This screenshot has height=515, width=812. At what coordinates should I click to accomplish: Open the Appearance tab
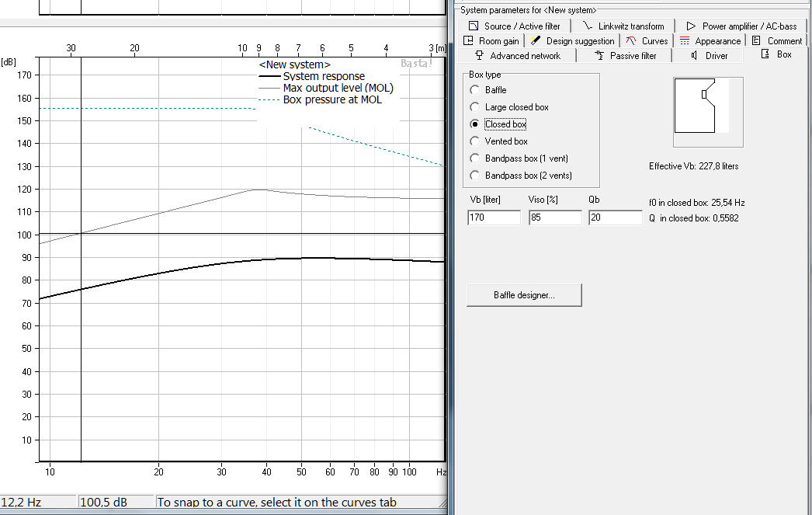[710, 41]
